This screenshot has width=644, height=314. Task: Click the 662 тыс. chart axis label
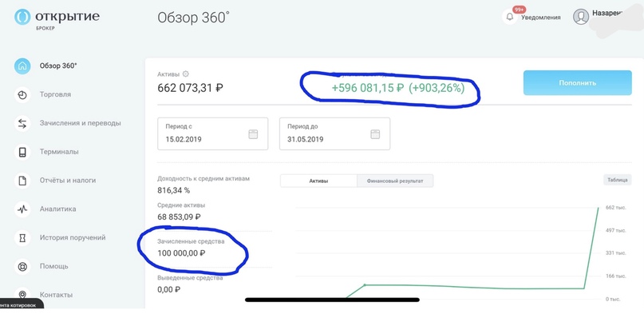(615, 208)
